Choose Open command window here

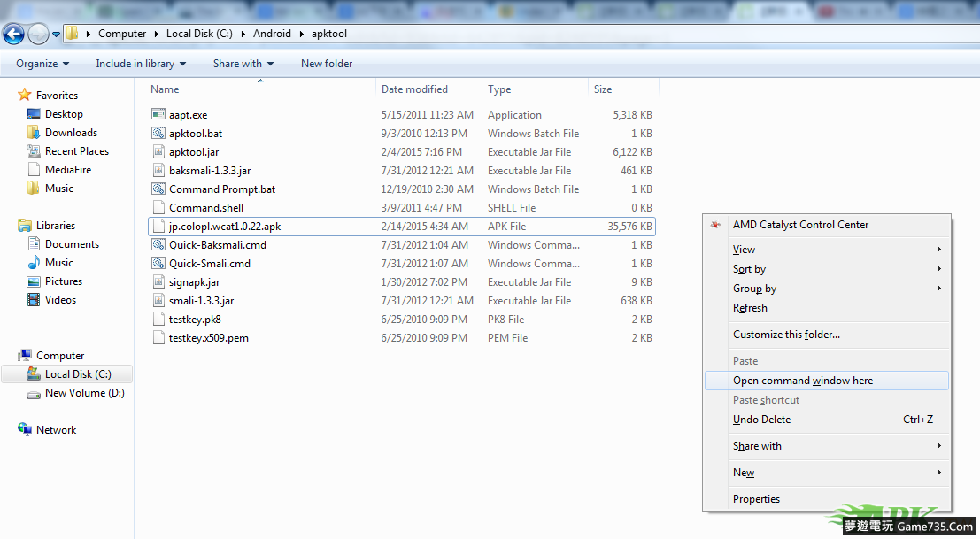pyautogui.click(x=802, y=381)
